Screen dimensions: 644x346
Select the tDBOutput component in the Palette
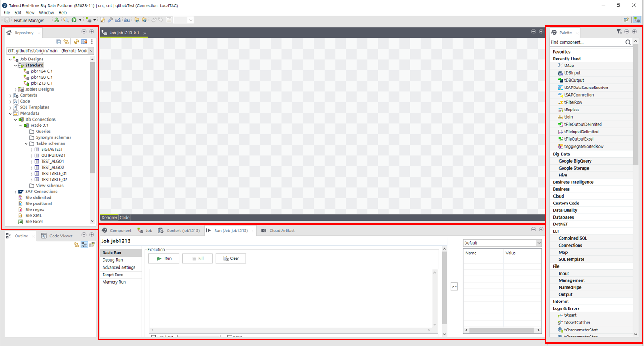(x=574, y=80)
